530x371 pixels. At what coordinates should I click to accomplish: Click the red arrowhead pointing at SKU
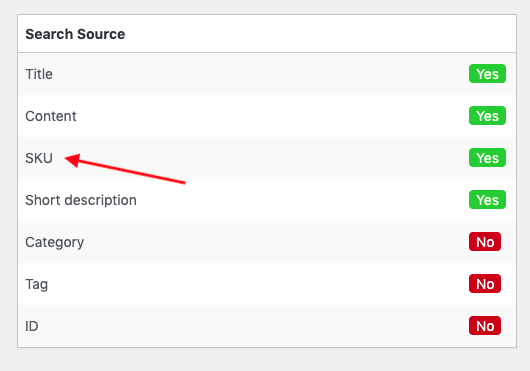coord(72,160)
